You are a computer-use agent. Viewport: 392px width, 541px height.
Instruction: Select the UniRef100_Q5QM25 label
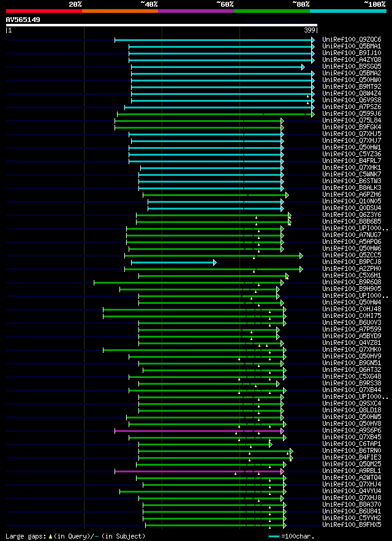pyautogui.click(x=352, y=464)
